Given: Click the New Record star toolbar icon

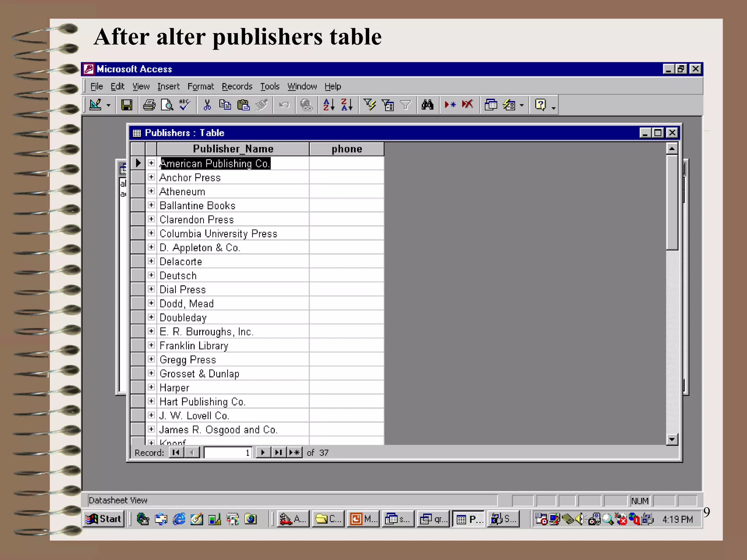Looking at the screenshot, I should click(x=450, y=105).
